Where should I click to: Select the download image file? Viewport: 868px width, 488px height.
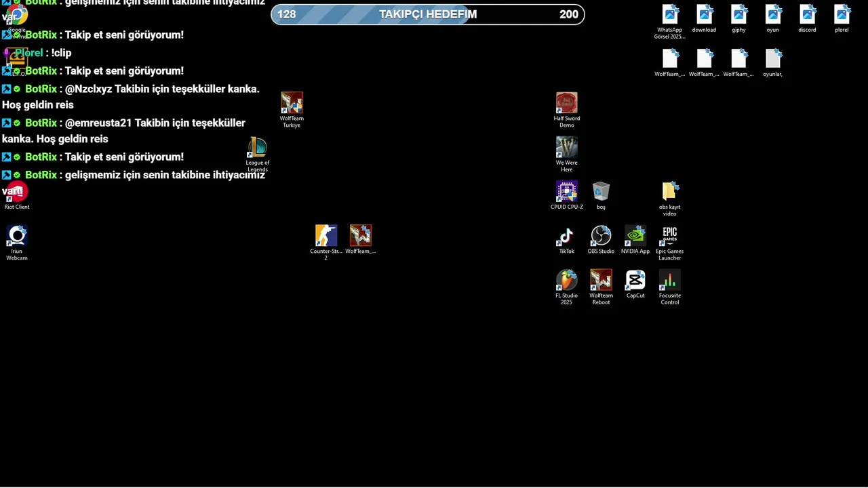[705, 18]
